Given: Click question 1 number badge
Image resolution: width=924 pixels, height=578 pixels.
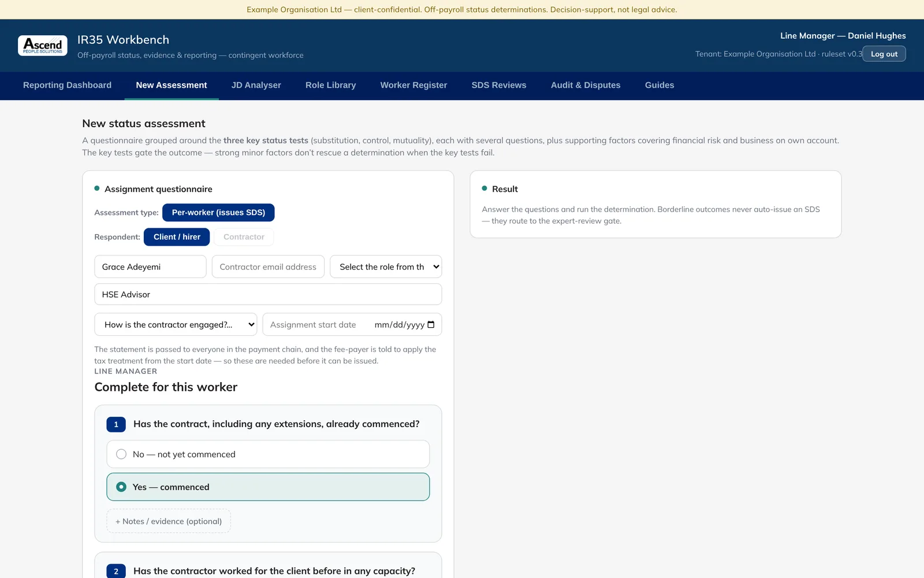Looking at the screenshot, I should pos(116,424).
